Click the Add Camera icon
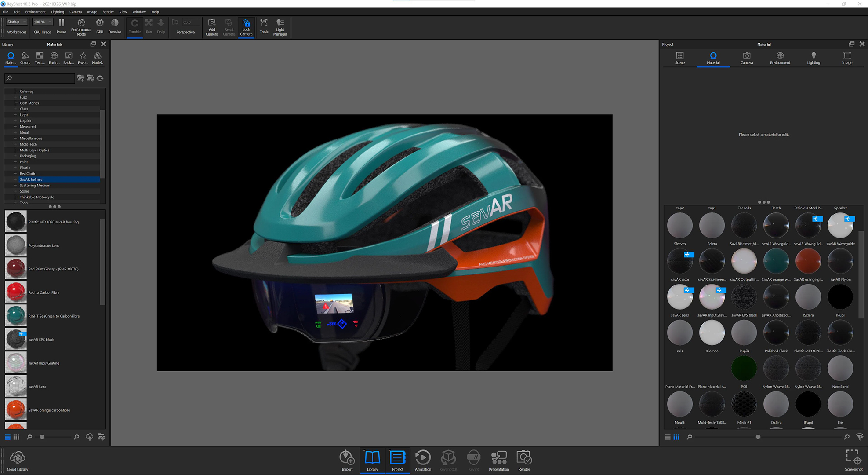868x475 pixels. pos(212,27)
